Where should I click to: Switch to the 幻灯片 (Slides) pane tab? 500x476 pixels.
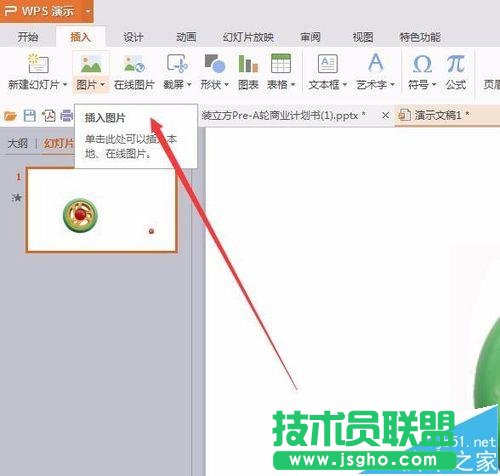[59, 144]
